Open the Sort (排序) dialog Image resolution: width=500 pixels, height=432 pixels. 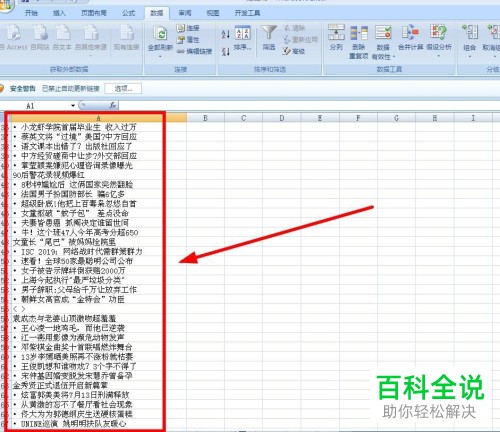tap(243, 38)
